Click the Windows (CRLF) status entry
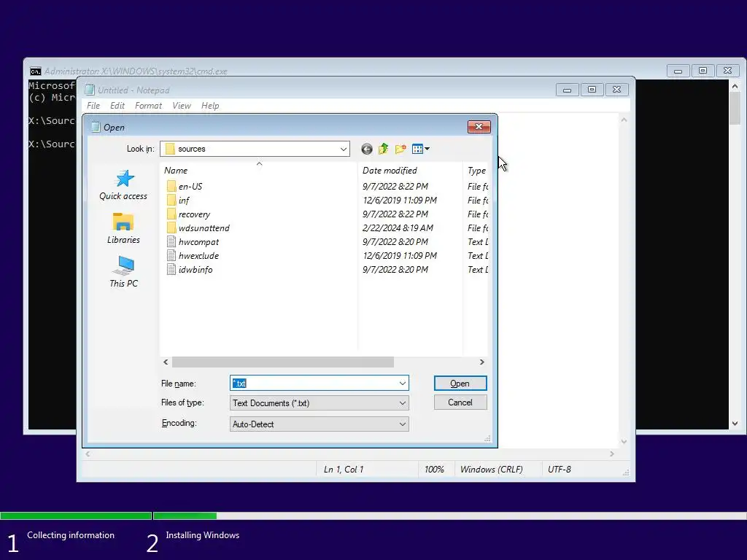 click(x=491, y=470)
